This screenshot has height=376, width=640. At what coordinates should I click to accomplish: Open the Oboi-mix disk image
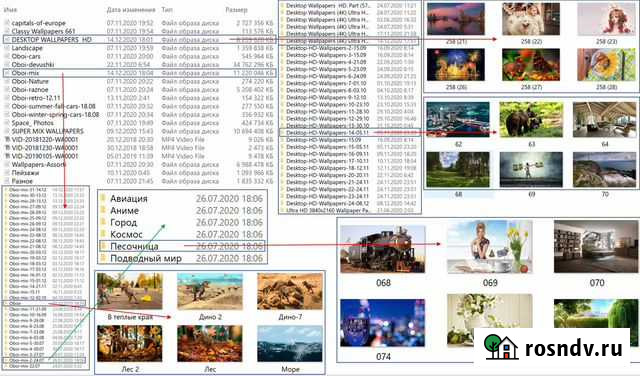click(x=139, y=73)
